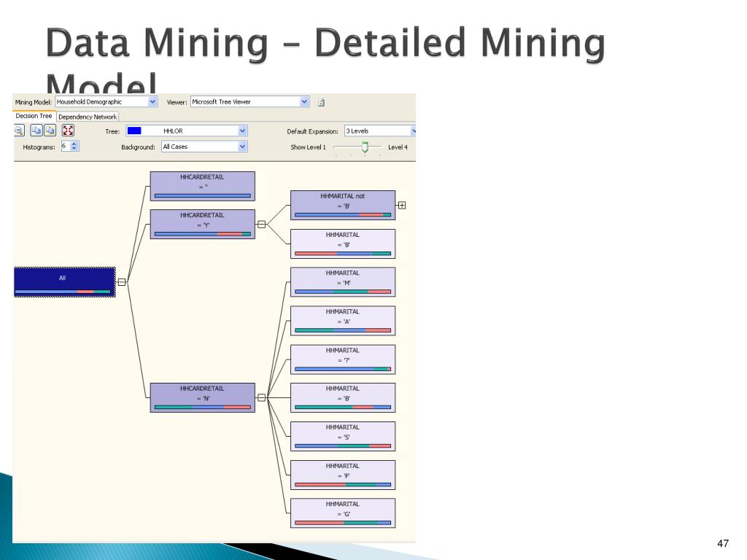Image resolution: width=747 pixels, height=560 pixels.
Task: Select the HHCARDRETAIL = 'N' node
Action: 203,397
